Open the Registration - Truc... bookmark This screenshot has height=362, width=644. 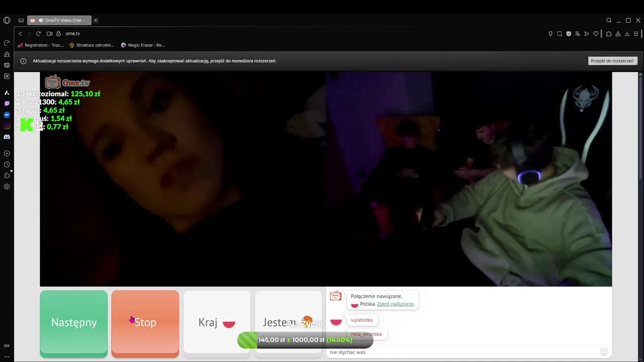coord(40,45)
